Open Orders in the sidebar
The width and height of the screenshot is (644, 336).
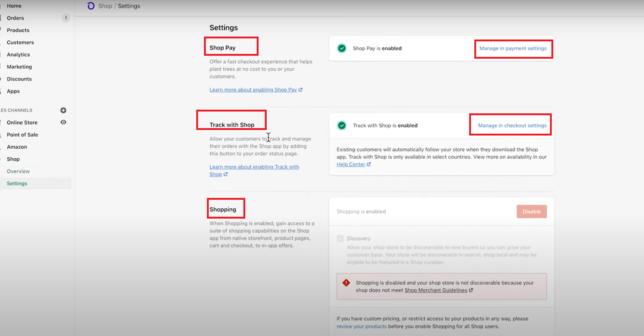pyautogui.click(x=15, y=18)
